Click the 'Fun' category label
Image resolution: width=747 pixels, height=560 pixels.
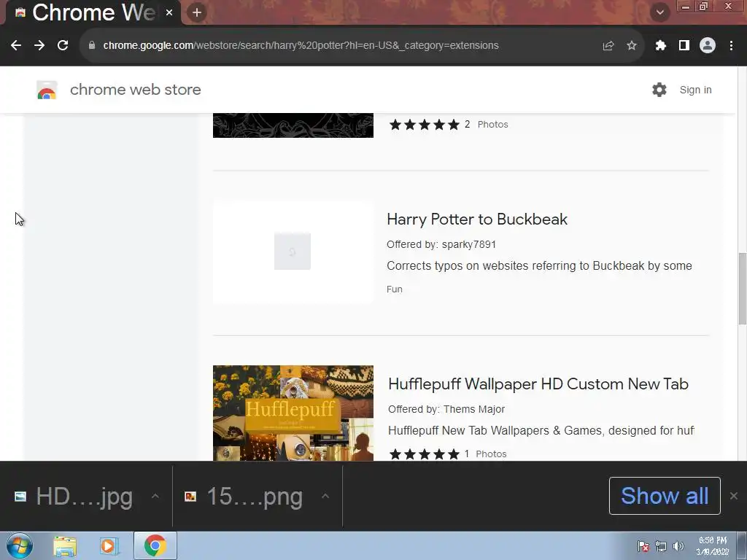pyautogui.click(x=395, y=289)
